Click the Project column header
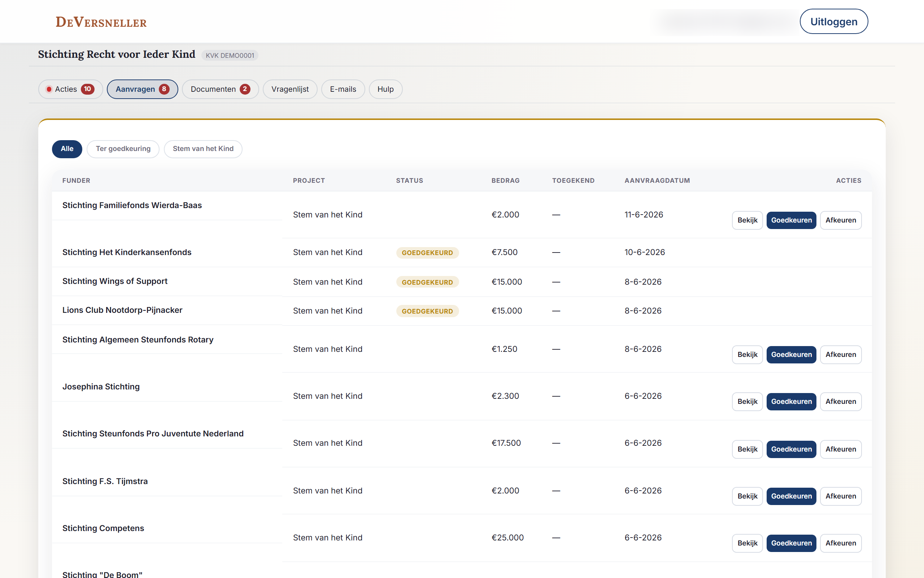This screenshot has height=578, width=924. (x=309, y=180)
